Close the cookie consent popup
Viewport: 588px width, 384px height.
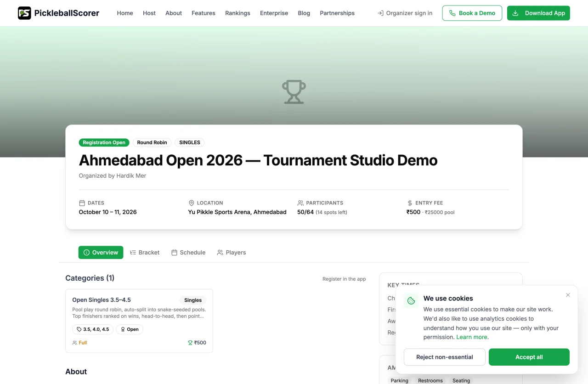pos(568,295)
